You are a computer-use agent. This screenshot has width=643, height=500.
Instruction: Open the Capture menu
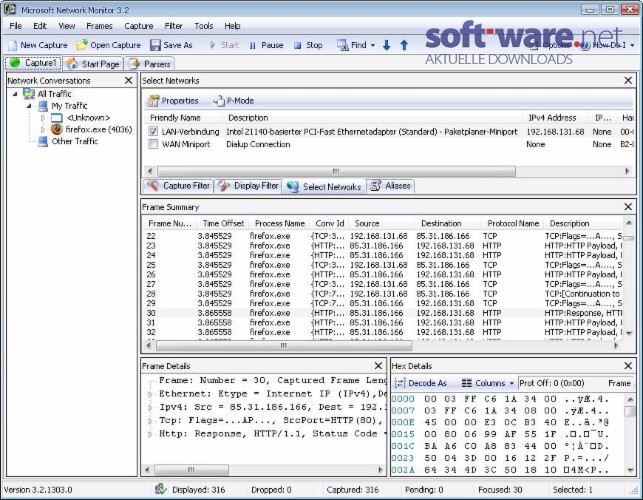pos(139,26)
